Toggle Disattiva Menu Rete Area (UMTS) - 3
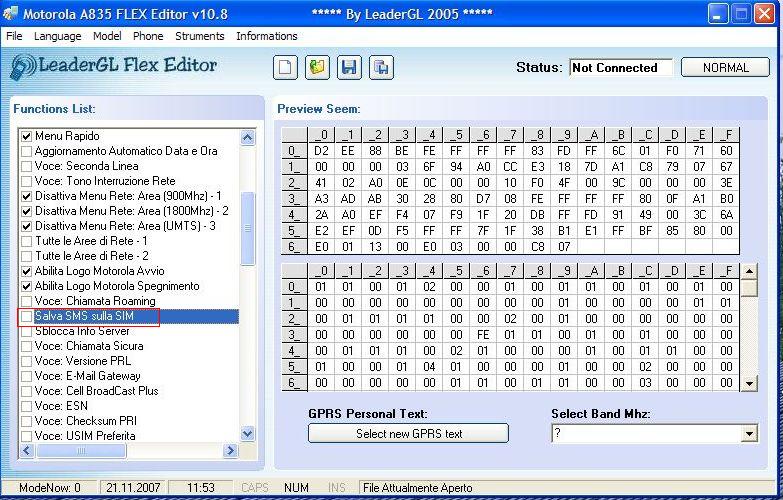 (x=26, y=226)
